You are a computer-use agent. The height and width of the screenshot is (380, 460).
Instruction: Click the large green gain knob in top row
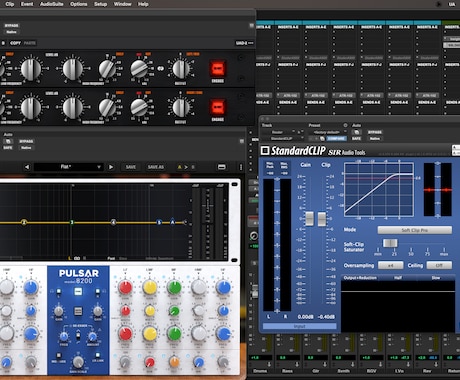tap(174, 287)
